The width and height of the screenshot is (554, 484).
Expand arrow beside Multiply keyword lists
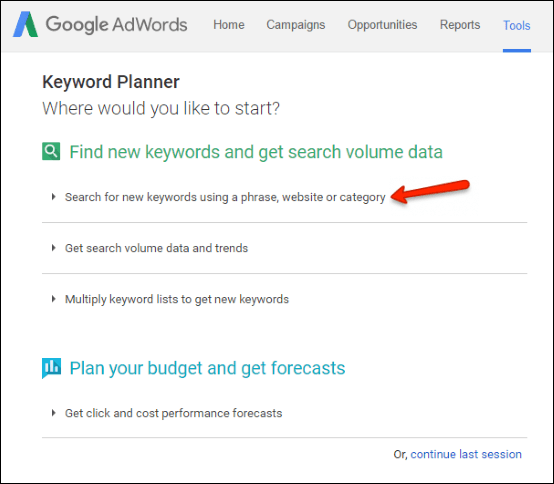click(x=53, y=299)
